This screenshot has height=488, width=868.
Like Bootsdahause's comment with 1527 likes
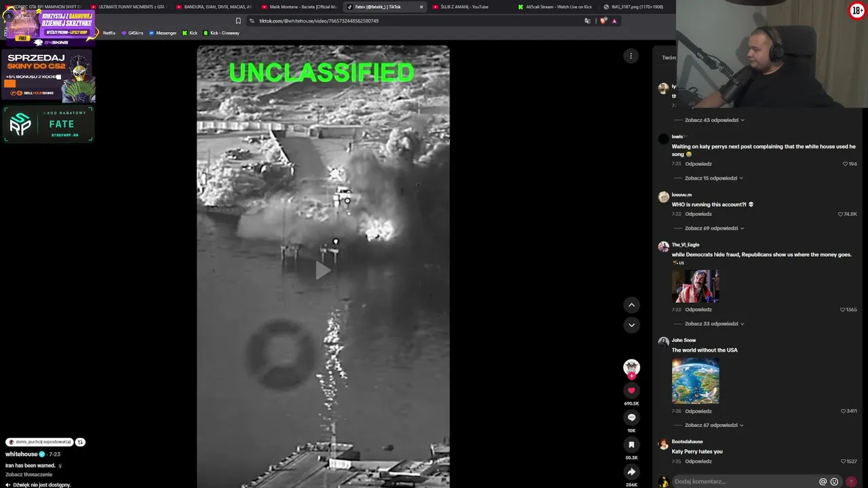(x=844, y=462)
